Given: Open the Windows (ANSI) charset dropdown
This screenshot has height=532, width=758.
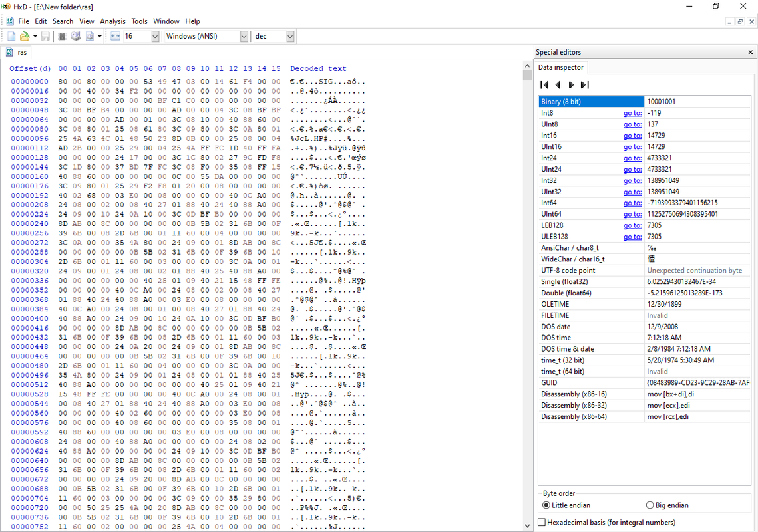Looking at the screenshot, I should (244, 36).
